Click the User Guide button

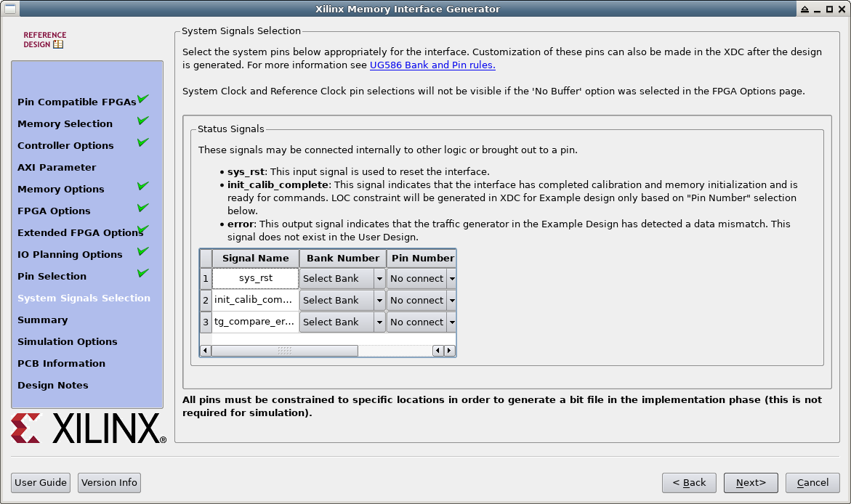pyautogui.click(x=41, y=483)
